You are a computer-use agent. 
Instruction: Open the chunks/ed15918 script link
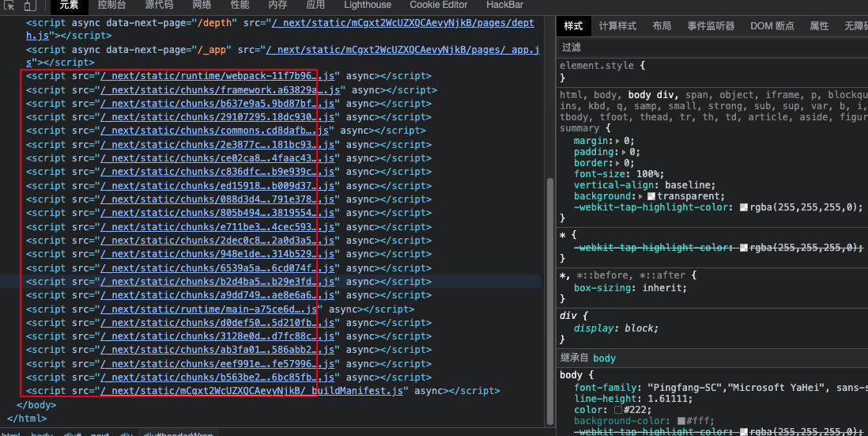[x=217, y=186]
